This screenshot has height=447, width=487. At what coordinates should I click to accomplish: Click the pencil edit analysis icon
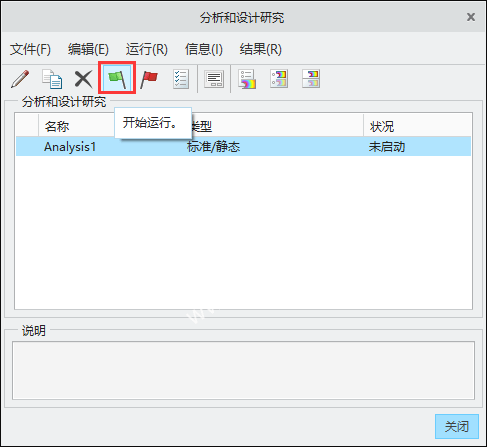[x=20, y=79]
